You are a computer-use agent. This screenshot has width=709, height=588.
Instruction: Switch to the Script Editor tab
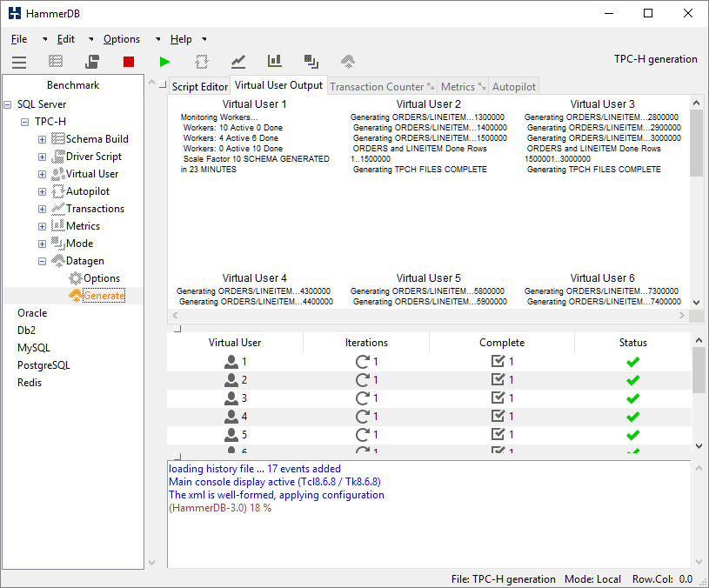pos(199,87)
